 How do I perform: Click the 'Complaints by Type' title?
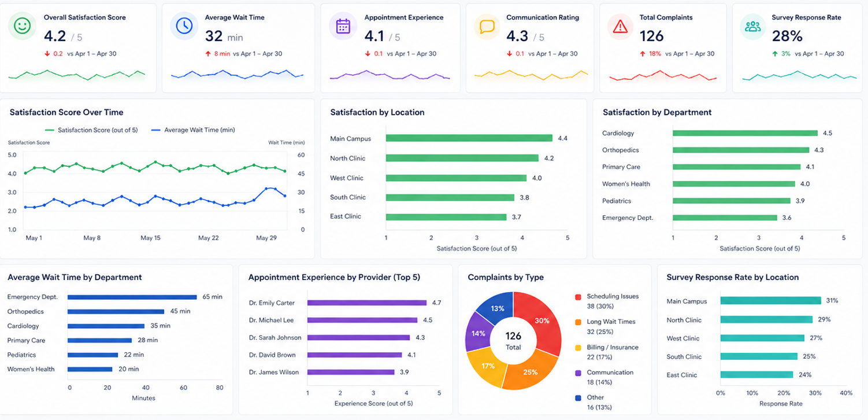coord(506,277)
